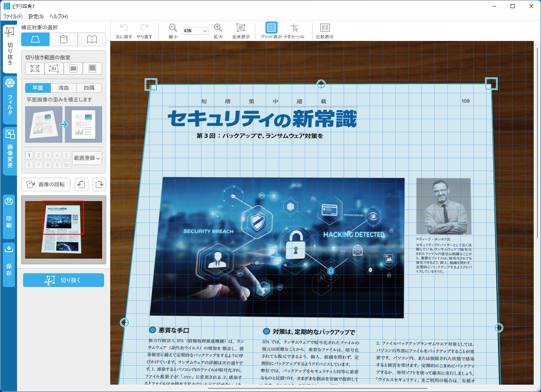Viewport: 541px width, 392px height.
Task: Open the ファイル(F) menu
Action: [13, 17]
